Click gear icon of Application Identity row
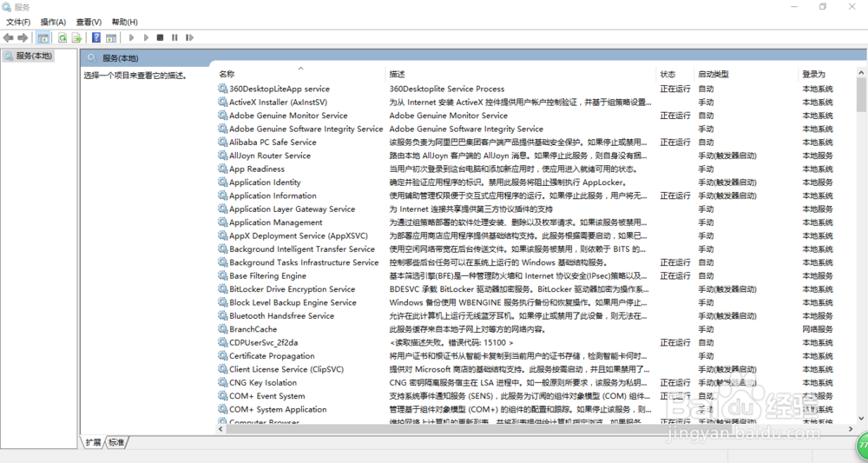 [x=222, y=182]
